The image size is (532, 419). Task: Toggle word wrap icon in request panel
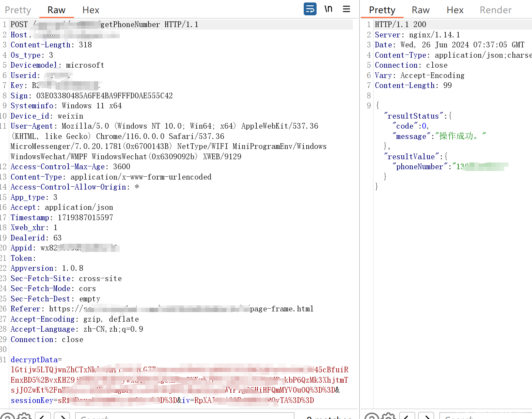point(310,9)
